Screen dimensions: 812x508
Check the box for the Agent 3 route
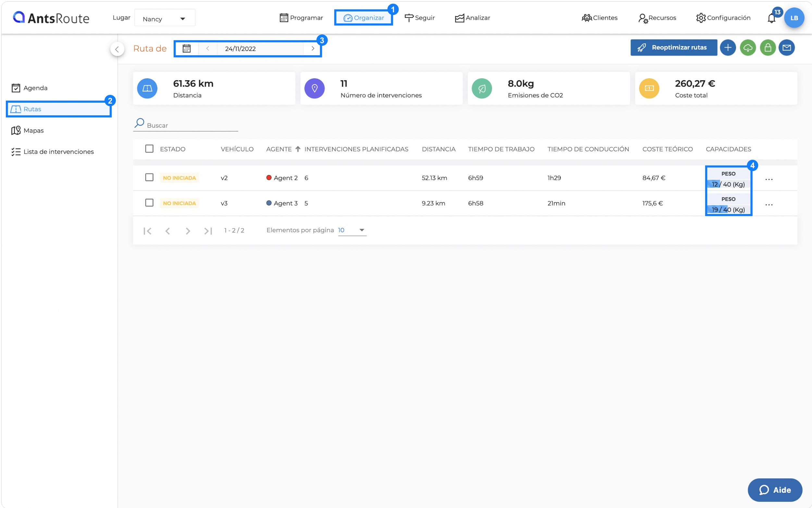(x=149, y=203)
